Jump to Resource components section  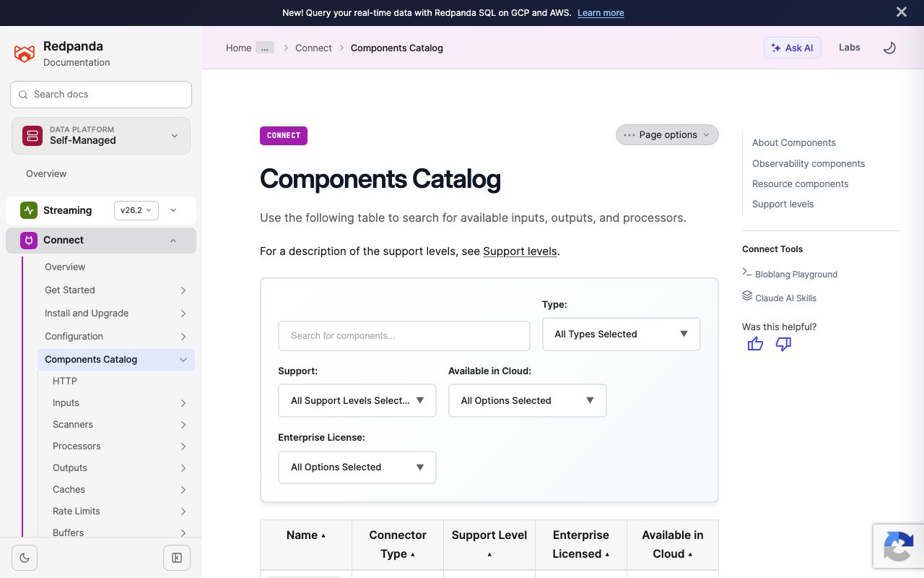[x=801, y=184]
